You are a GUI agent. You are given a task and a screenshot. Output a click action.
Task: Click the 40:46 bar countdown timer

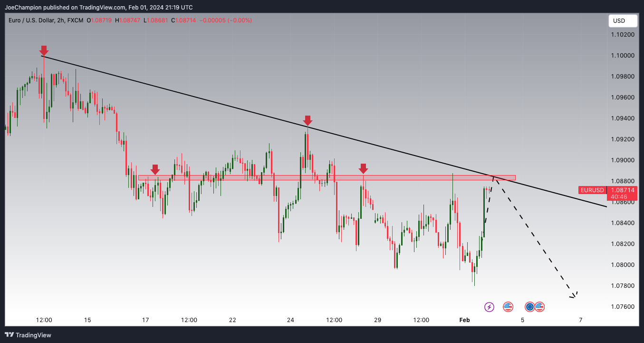(618, 196)
